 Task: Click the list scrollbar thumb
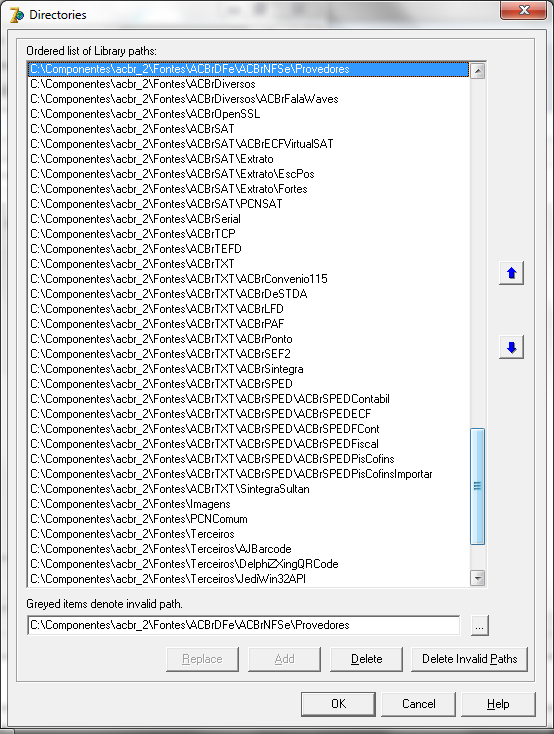477,486
